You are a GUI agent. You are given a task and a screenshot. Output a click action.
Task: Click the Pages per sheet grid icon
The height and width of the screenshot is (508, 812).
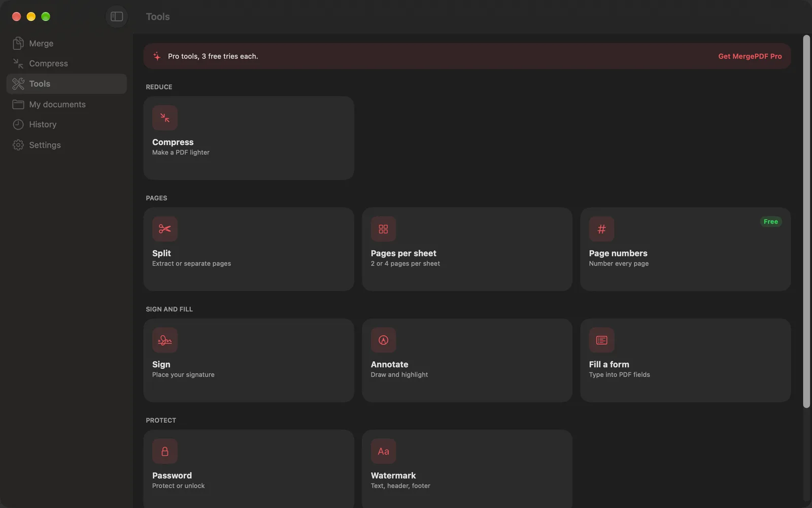pyautogui.click(x=383, y=229)
